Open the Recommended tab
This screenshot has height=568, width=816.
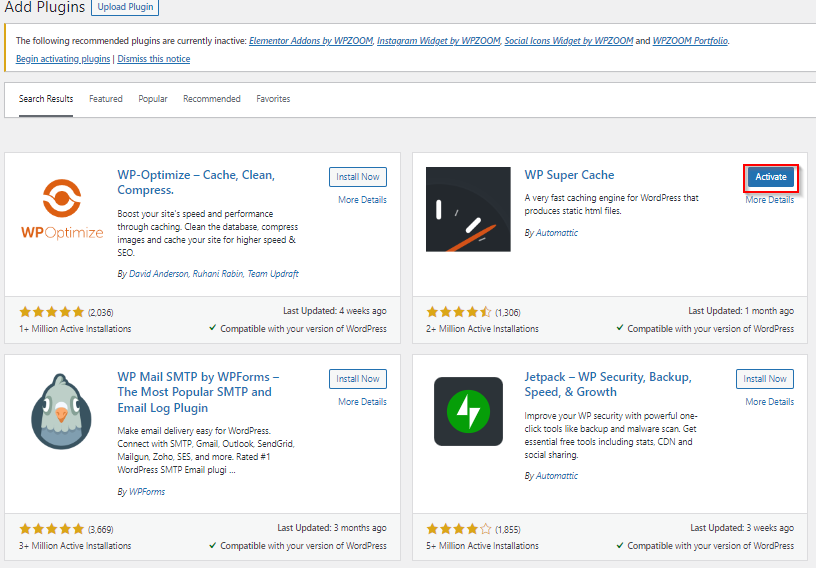point(212,99)
